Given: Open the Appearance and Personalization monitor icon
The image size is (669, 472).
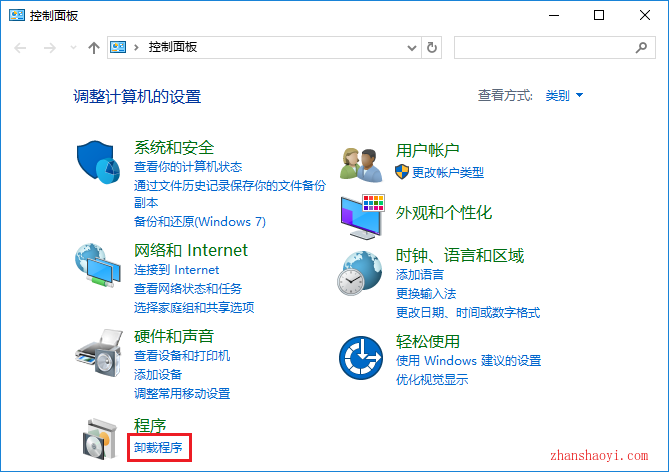Looking at the screenshot, I should pos(363,217).
